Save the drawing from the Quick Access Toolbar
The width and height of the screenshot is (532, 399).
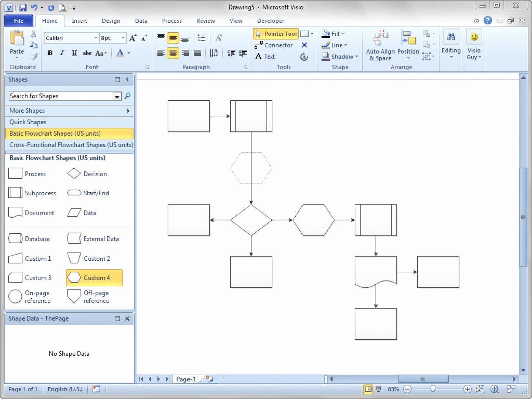point(23,7)
